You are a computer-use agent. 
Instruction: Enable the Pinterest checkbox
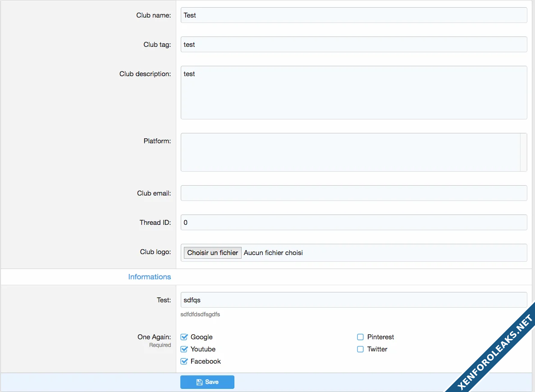tap(360, 337)
